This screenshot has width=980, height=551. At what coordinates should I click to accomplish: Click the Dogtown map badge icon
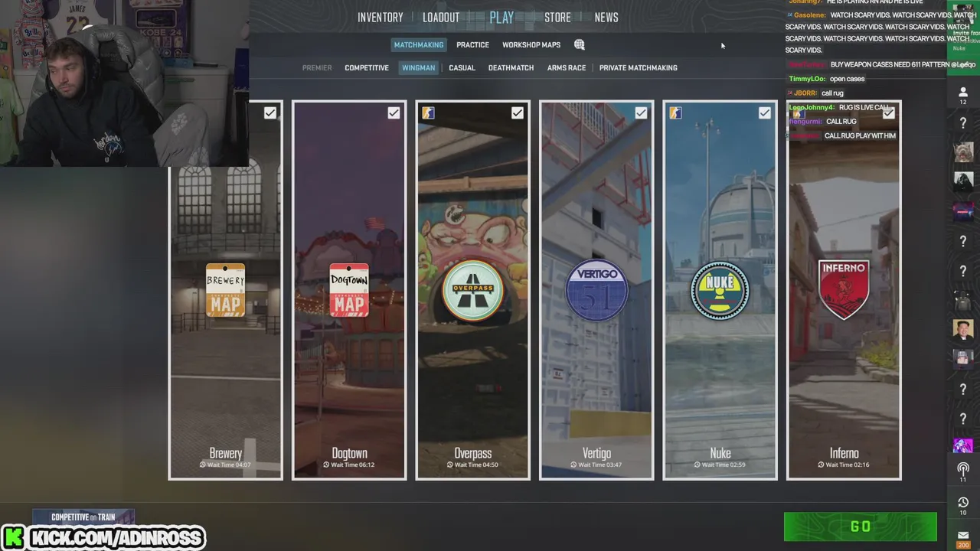point(349,290)
